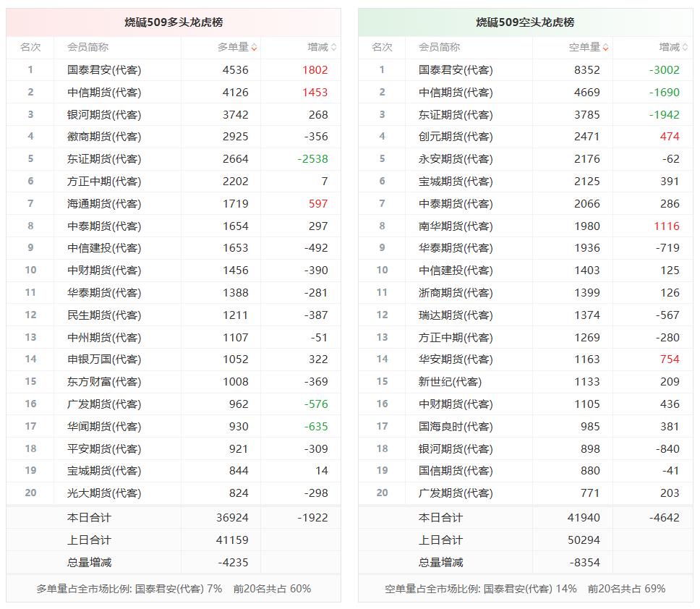Click 国信期货(代客) in short table
The width and height of the screenshot is (700, 609).
click(456, 471)
